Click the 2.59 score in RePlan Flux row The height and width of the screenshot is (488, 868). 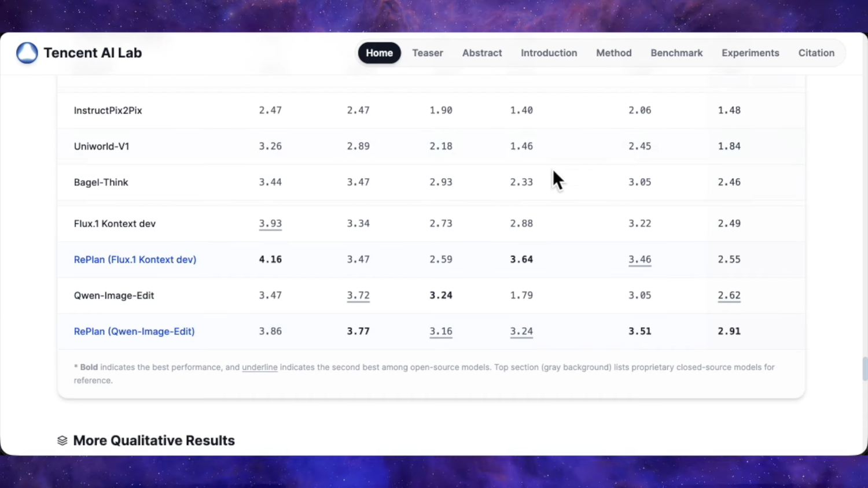[x=441, y=260]
